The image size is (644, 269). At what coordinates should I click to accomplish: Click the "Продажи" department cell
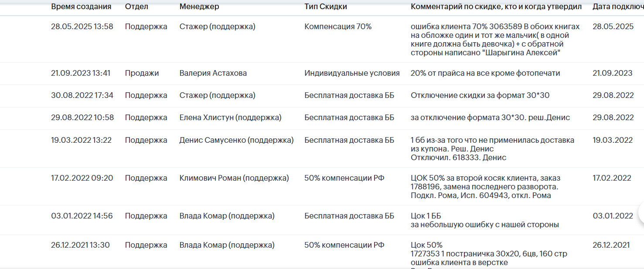pyautogui.click(x=142, y=73)
